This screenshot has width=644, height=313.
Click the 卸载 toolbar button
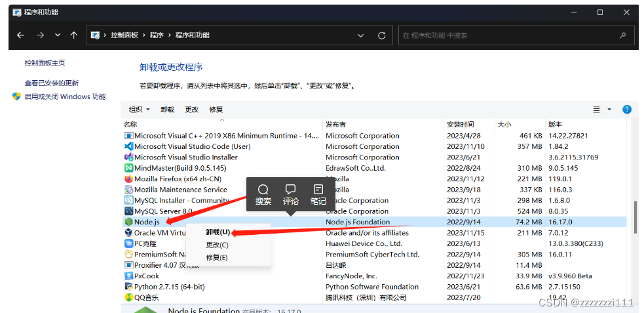click(x=168, y=110)
